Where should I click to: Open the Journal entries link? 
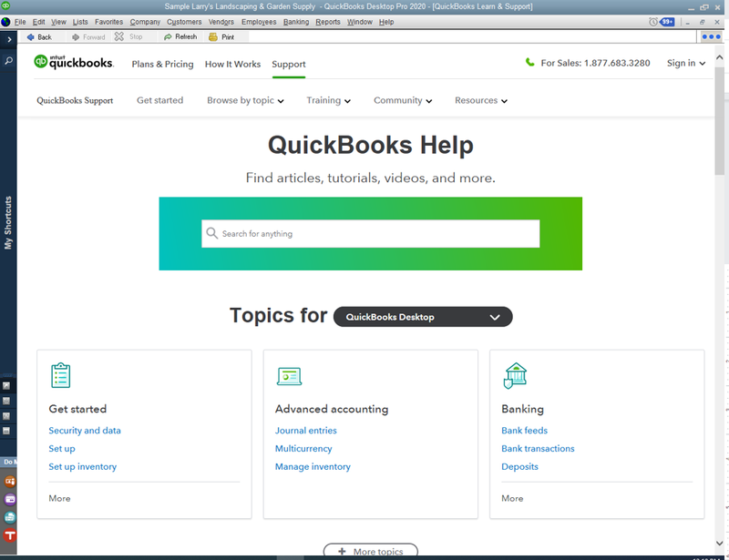click(x=306, y=431)
